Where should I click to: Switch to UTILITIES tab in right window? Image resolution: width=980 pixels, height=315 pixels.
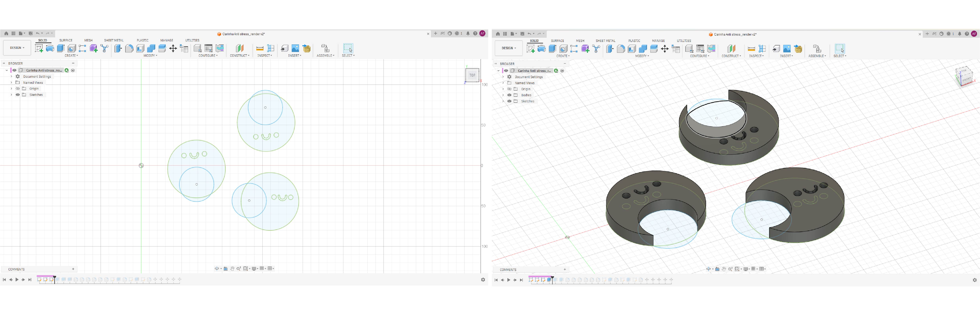point(684,41)
